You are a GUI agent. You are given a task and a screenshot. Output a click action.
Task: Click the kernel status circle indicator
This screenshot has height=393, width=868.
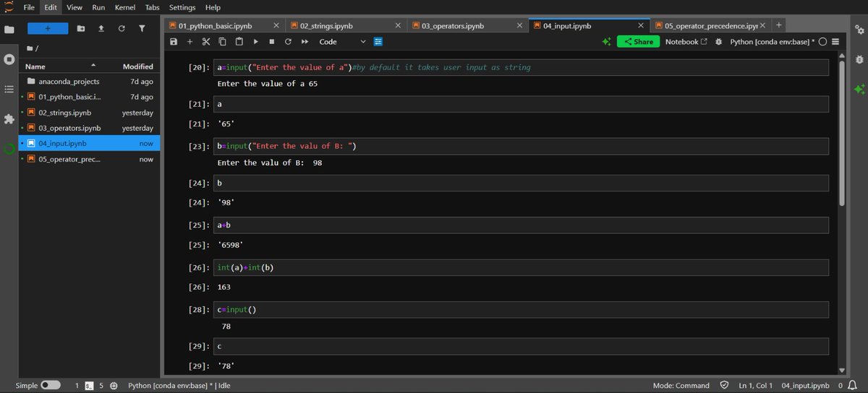pos(822,42)
